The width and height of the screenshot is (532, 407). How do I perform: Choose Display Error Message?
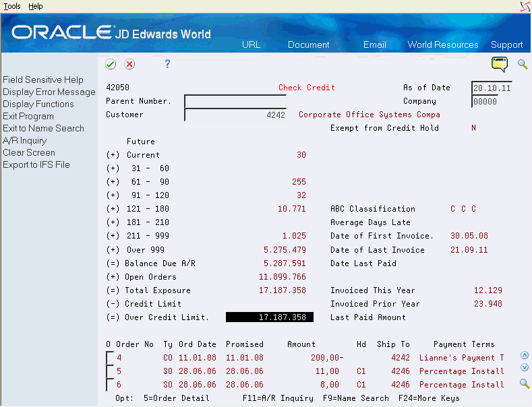[49, 92]
